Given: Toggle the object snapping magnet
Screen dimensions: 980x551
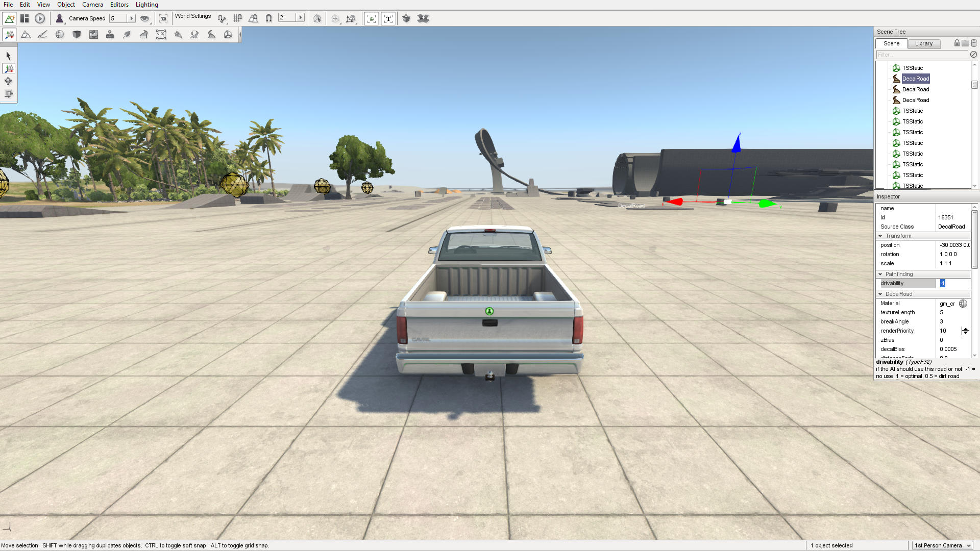Looking at the screenshot, I should (x=268, y=18).
